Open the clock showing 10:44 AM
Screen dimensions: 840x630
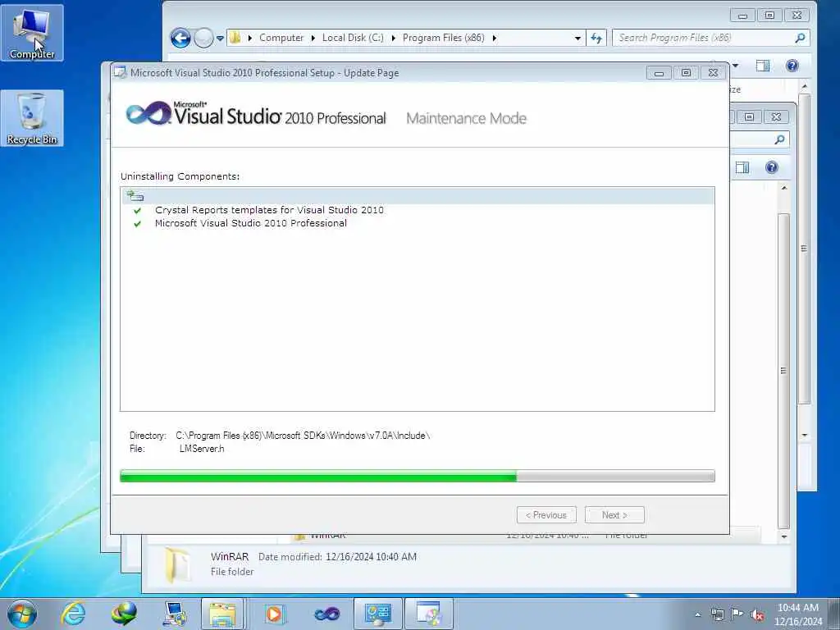(x=797, y=614)
